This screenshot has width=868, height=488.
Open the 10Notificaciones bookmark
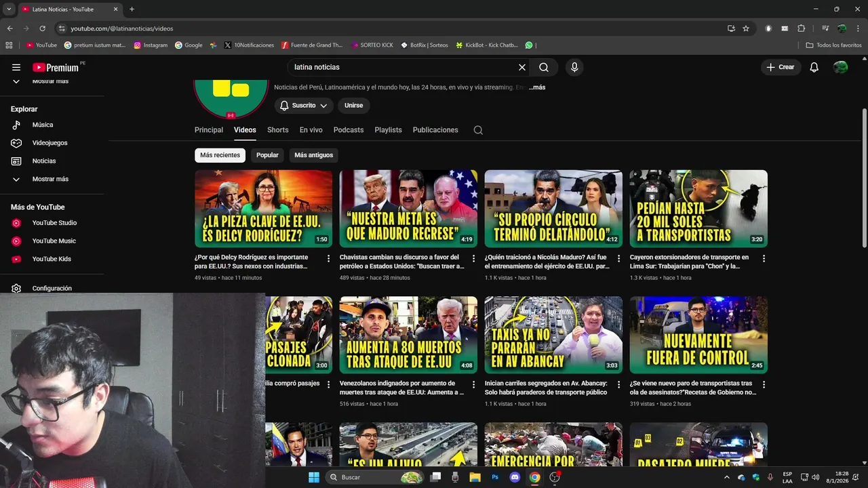pos(249,45)
